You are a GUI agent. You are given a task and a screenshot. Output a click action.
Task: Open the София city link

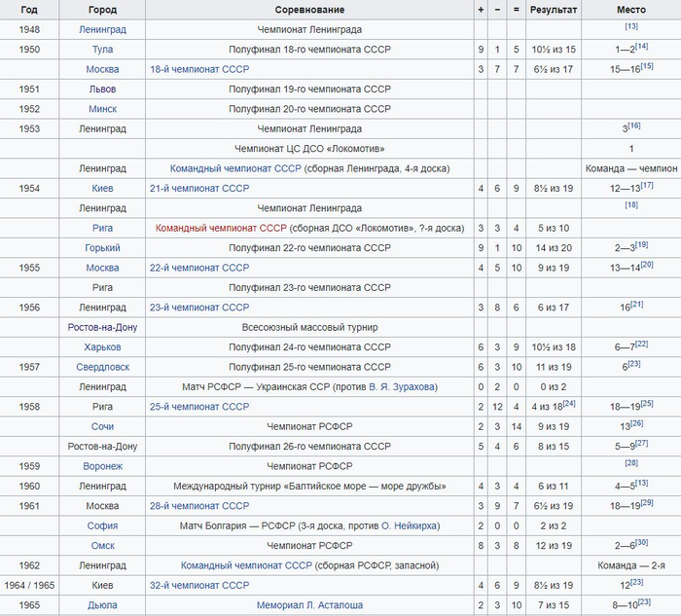pyautogui.click(x=102, y=526)
